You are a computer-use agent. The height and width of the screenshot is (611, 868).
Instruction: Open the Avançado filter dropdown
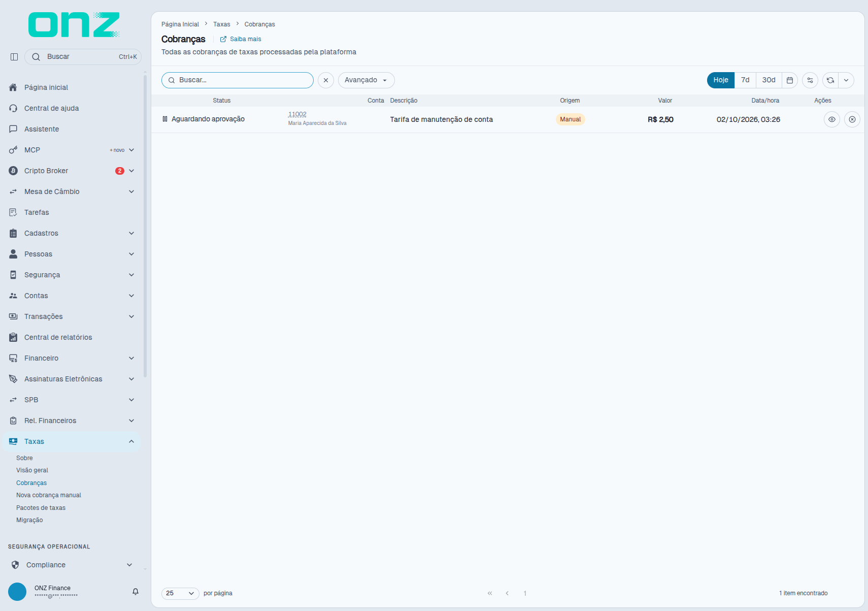coord(366,80)
